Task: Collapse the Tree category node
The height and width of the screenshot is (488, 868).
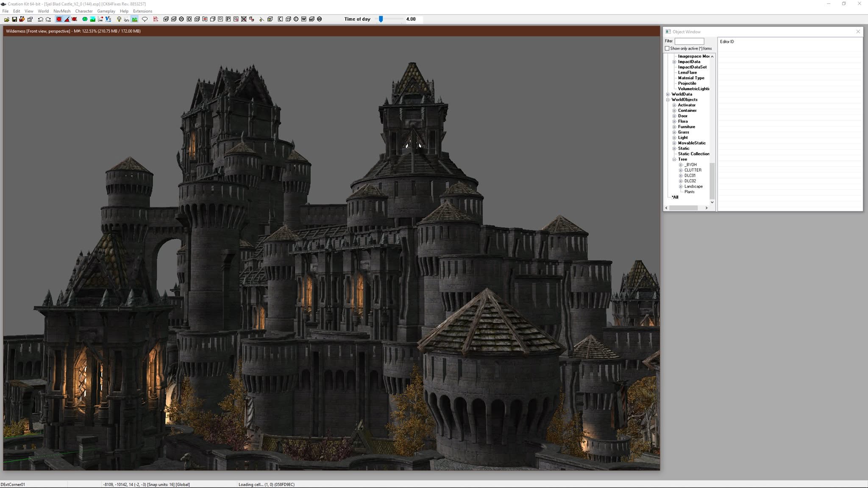Action: coord(674,159)
